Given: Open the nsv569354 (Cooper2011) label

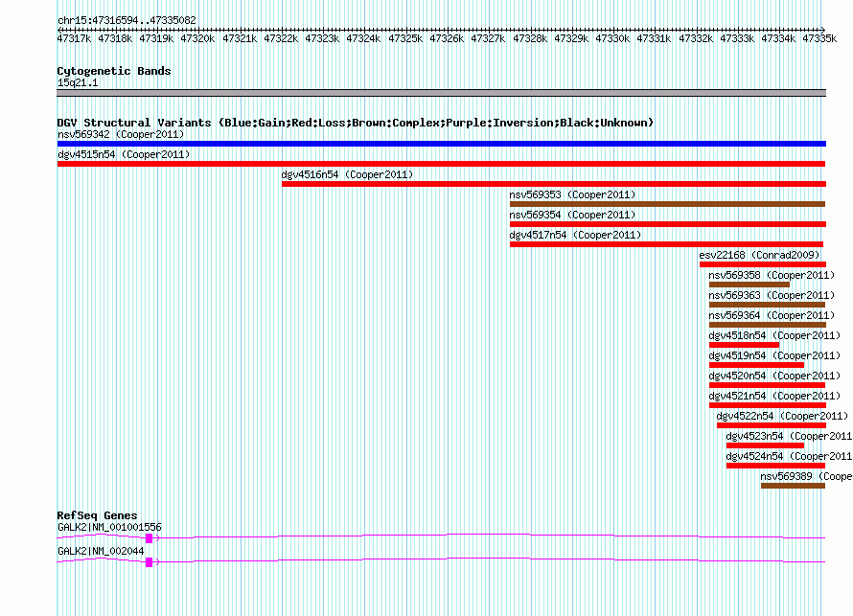Looking at the screenshot, I should [572, 215].
